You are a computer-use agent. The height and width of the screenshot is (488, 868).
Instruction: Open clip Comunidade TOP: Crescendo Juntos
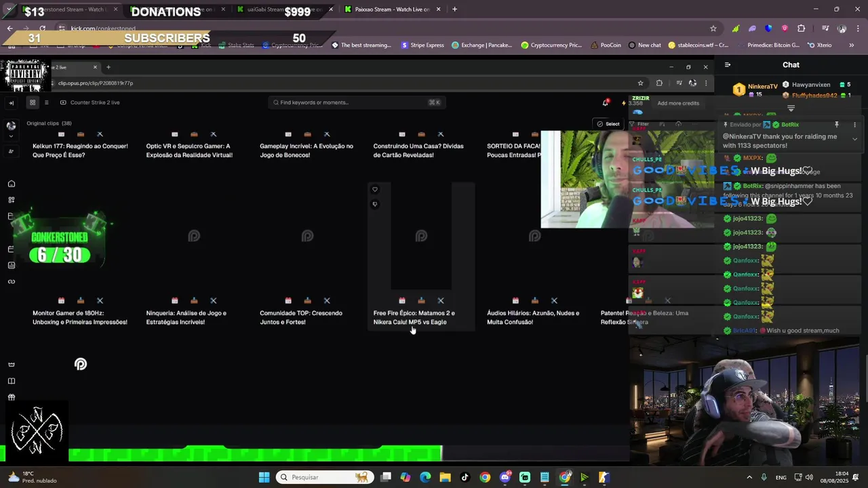pyautogui.click(x=301, y=317)
